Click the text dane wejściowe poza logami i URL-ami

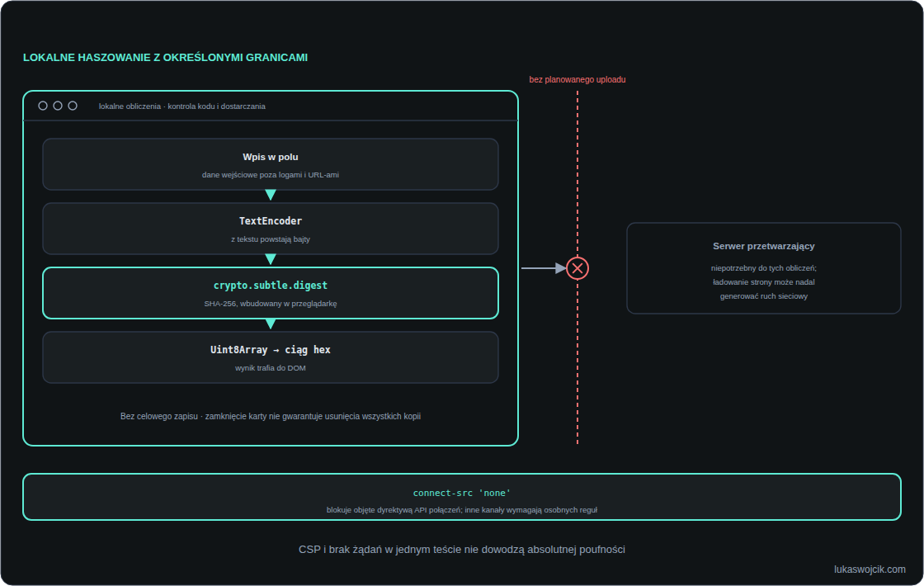[271, 174]
